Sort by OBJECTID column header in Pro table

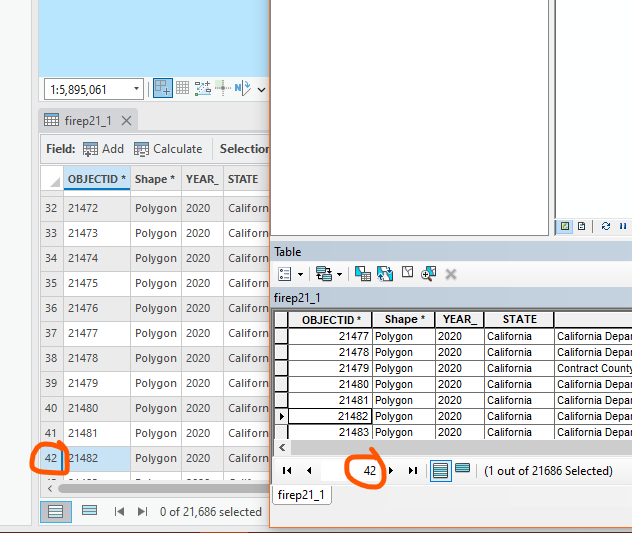coord(97,179)
